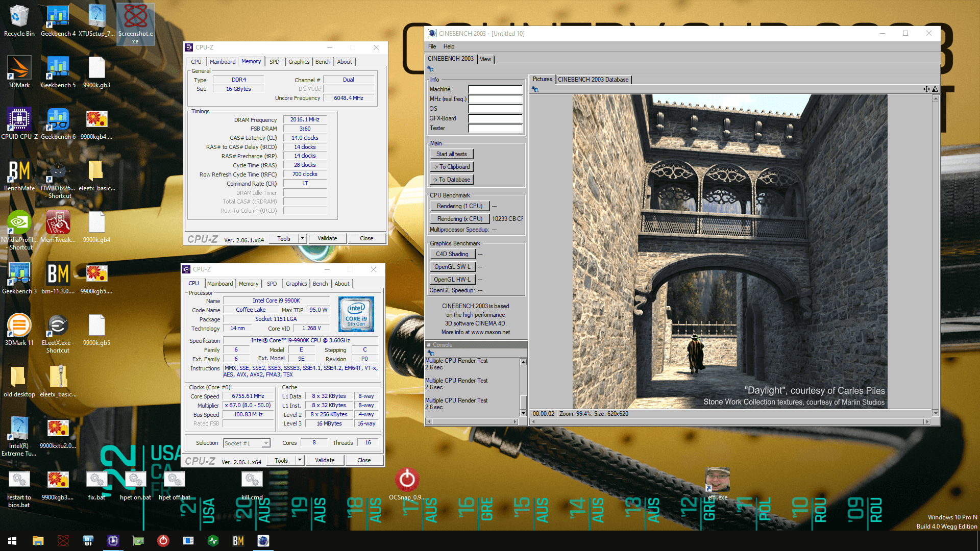Click Validate in the Memory CPU-Z window
Screen dimensions: 980x551
[x=327, y=238]
